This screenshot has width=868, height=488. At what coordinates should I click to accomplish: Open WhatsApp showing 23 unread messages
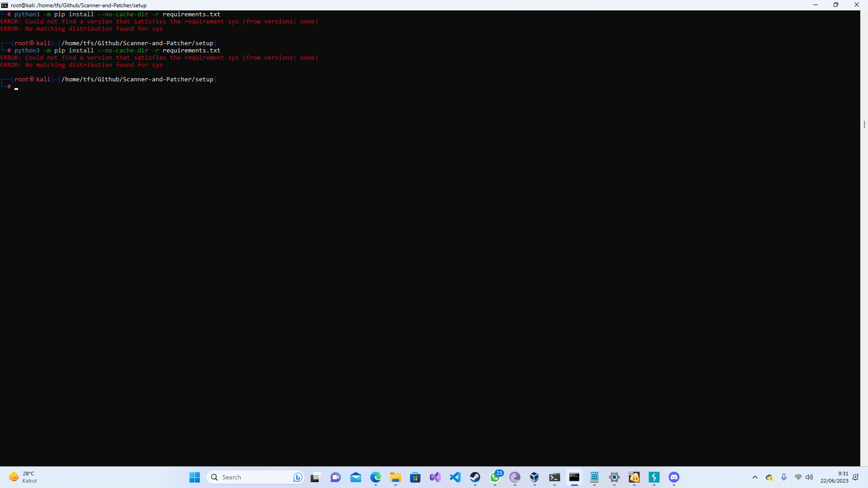(495, 478)
